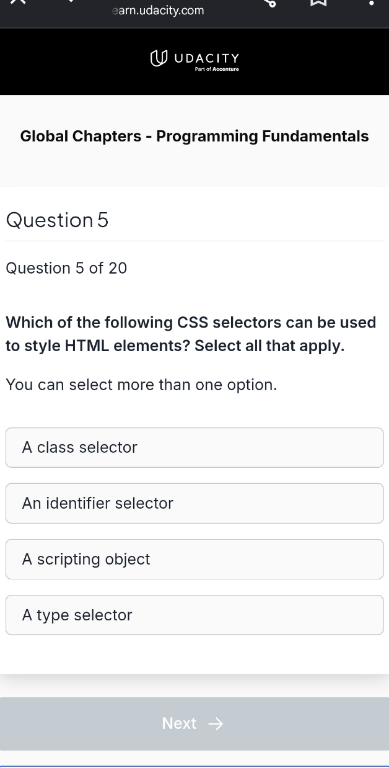Click 'You can select more than one option' hint
Viewport: 389px width, 768px height.
tap(141, 385)
